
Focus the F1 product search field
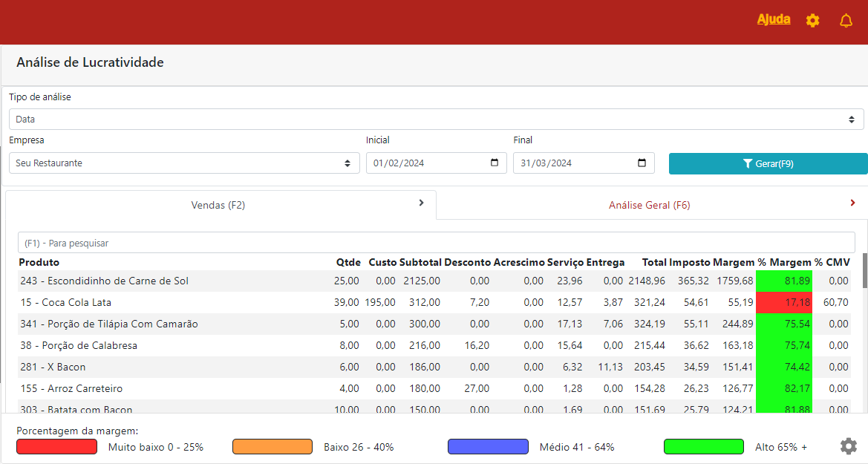pos(436,243)
